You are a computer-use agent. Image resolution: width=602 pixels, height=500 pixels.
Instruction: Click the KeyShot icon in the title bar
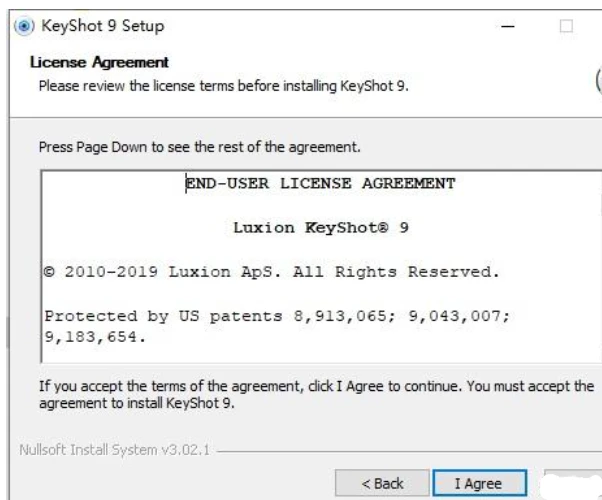[x=24, y=26]
